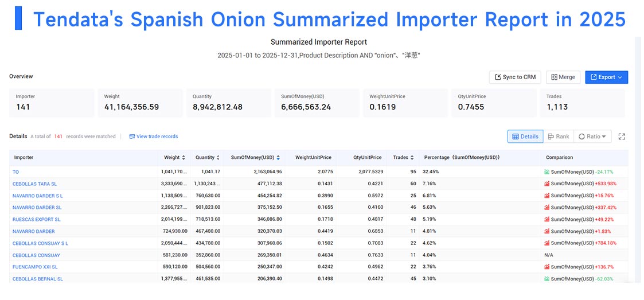The height and width of the screenshot is (300, 644).
Task: Switch to Rank view tab
Action: click(x=559, y=137)
